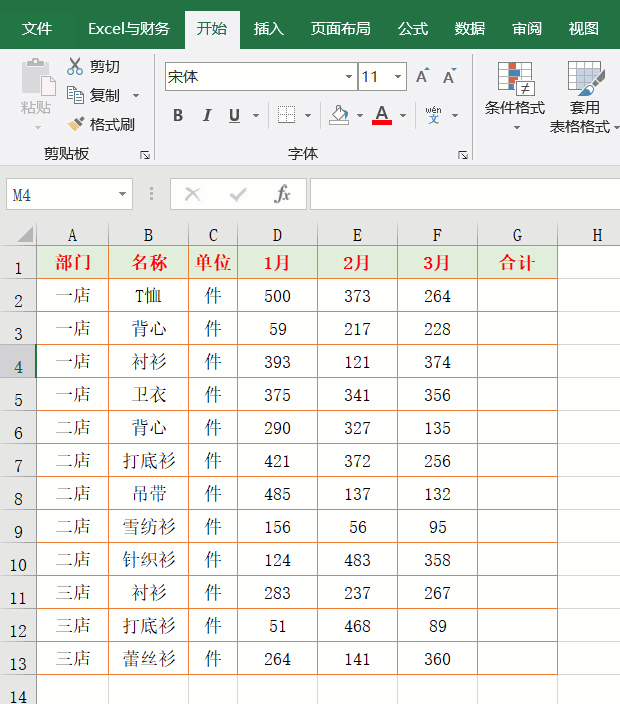Select cell with value 360
620x704 pixels.
click(x=437, y=658)
